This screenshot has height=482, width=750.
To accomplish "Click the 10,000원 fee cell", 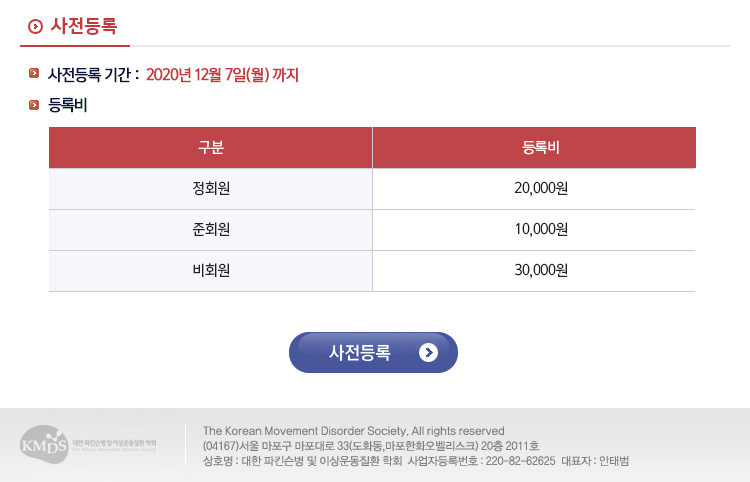I will (534, 230).
